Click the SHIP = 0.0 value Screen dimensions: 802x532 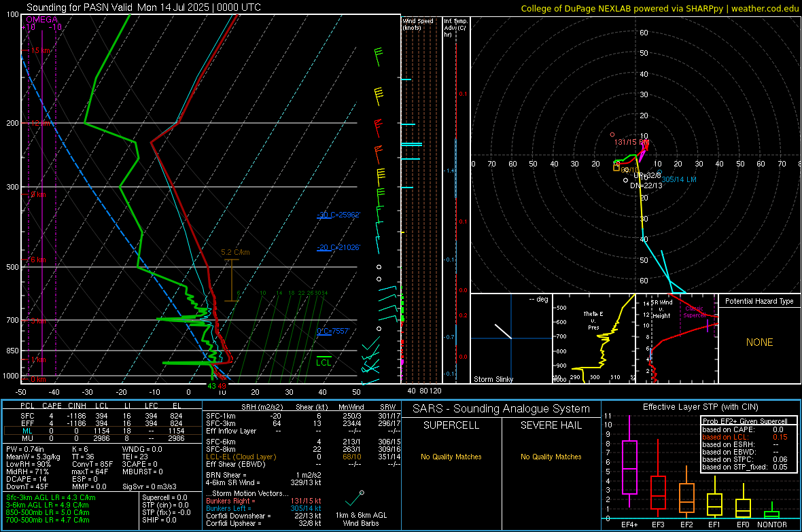(159, 520)
